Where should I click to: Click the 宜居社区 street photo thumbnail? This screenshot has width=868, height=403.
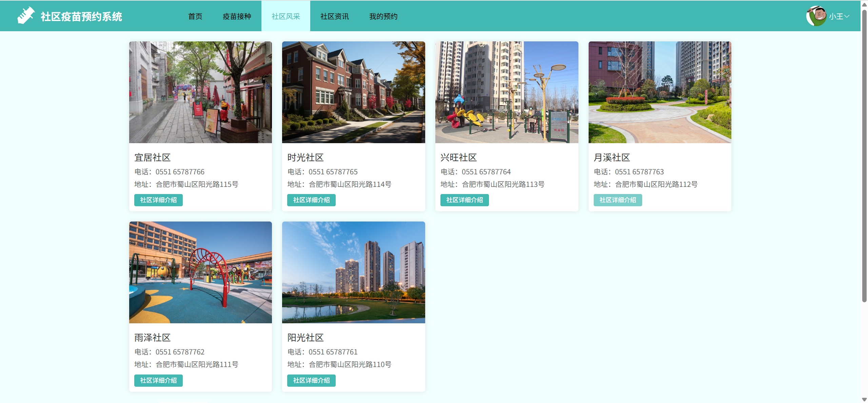click(x=200, y=92)
